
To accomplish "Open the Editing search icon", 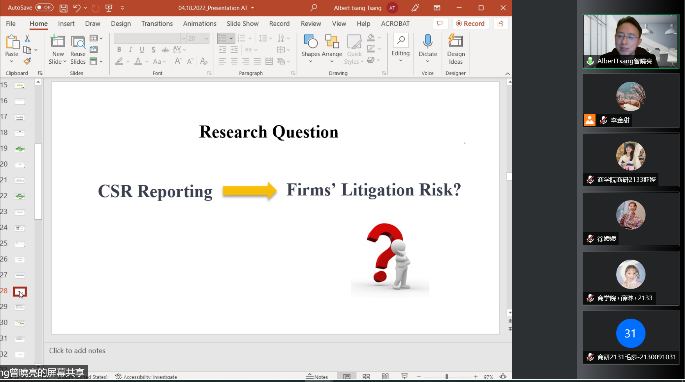I will [400, 41].
